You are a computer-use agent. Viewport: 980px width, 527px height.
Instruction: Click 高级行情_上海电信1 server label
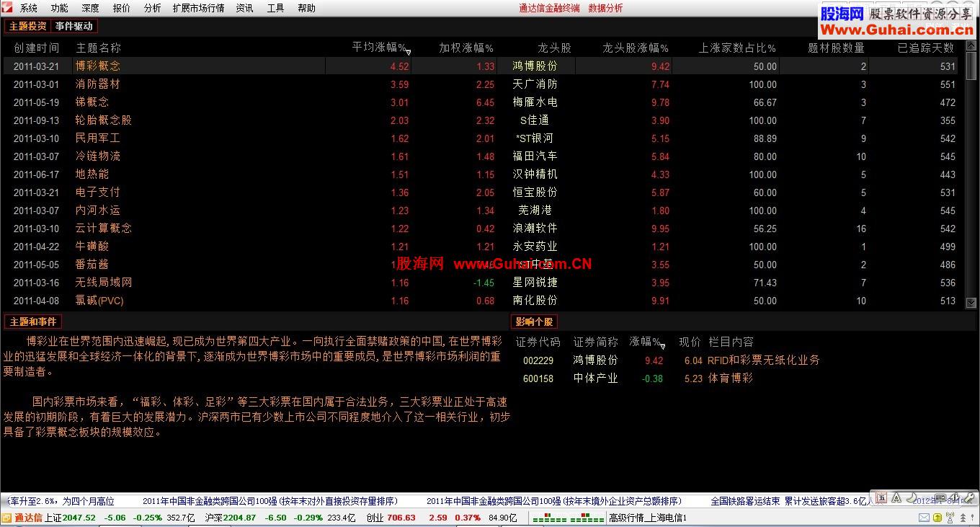[x=648, y=518]
